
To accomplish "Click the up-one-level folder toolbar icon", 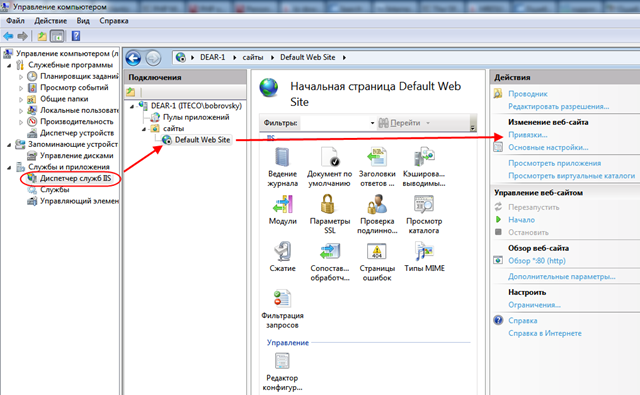I will point(42,36).
